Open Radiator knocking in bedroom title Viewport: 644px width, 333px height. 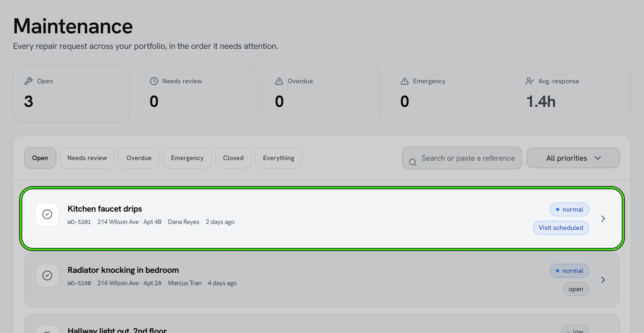[x=123, y=270]
